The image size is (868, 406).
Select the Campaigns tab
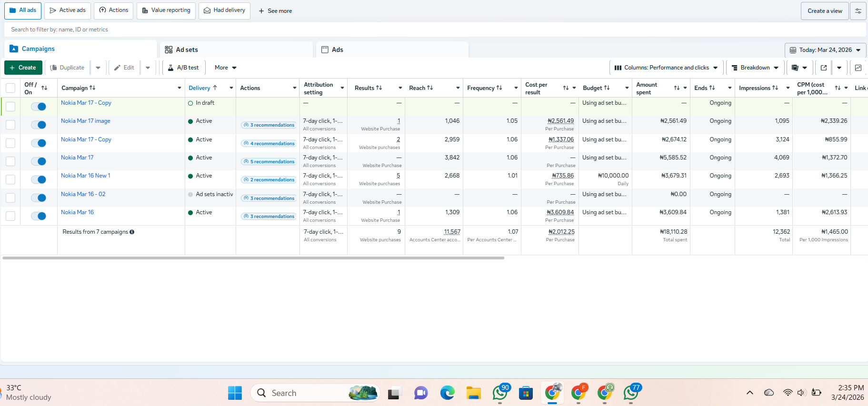[81, 49]
